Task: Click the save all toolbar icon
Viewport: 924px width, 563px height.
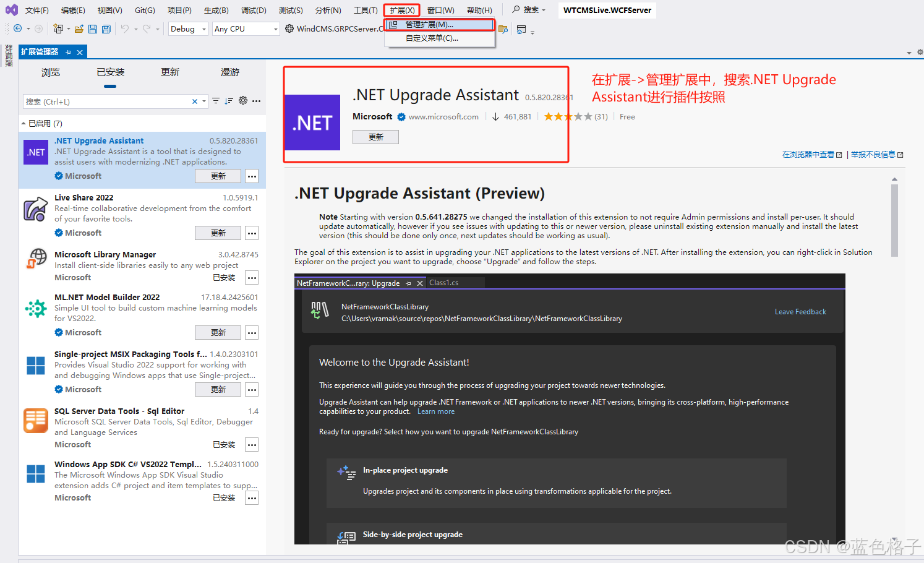Action: 106,28
